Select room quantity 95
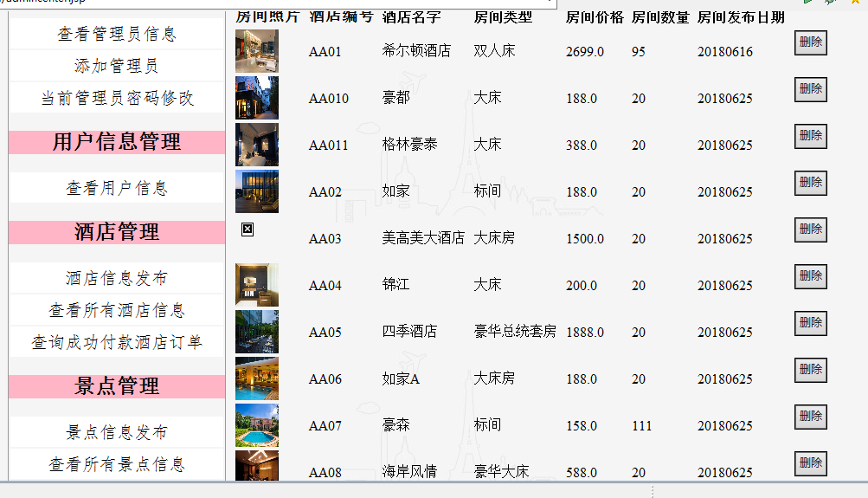 tap(639, 51)
